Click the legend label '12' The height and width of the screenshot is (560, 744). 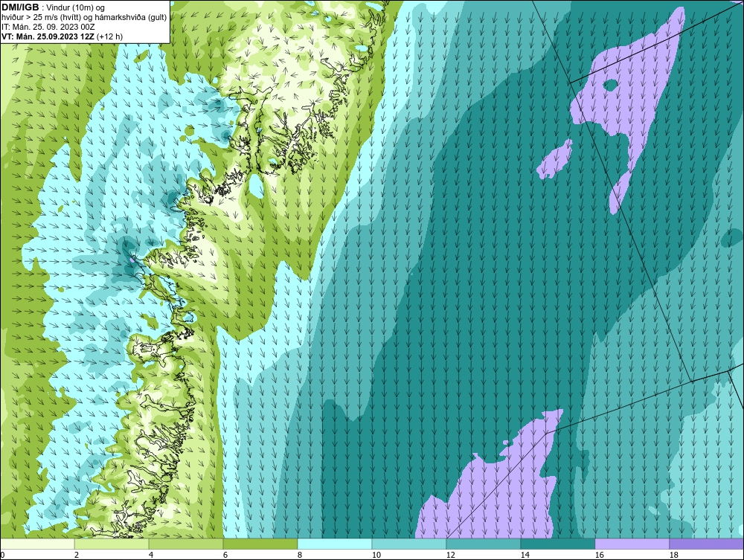click(451, 555)
